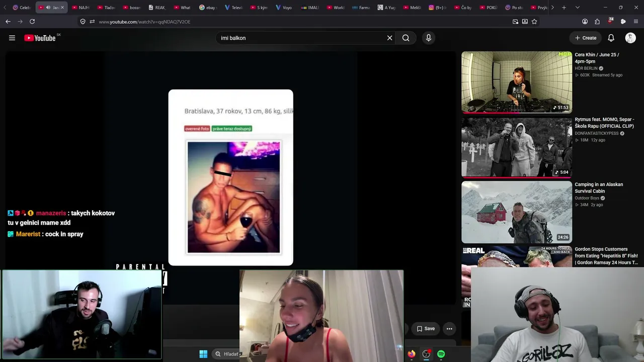The height and width of the screenshot is (362, 644).
Task: Open more actions three-dot button
Action: (449, 329)
